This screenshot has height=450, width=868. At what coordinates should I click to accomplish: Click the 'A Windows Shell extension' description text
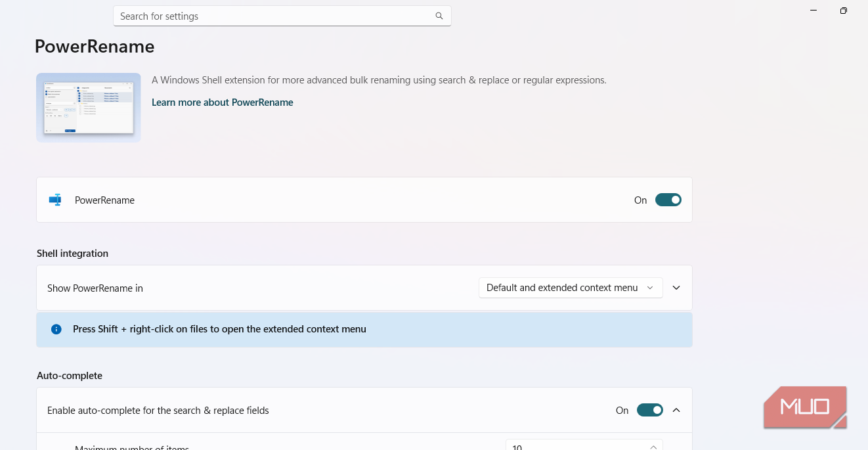[379, 80]
